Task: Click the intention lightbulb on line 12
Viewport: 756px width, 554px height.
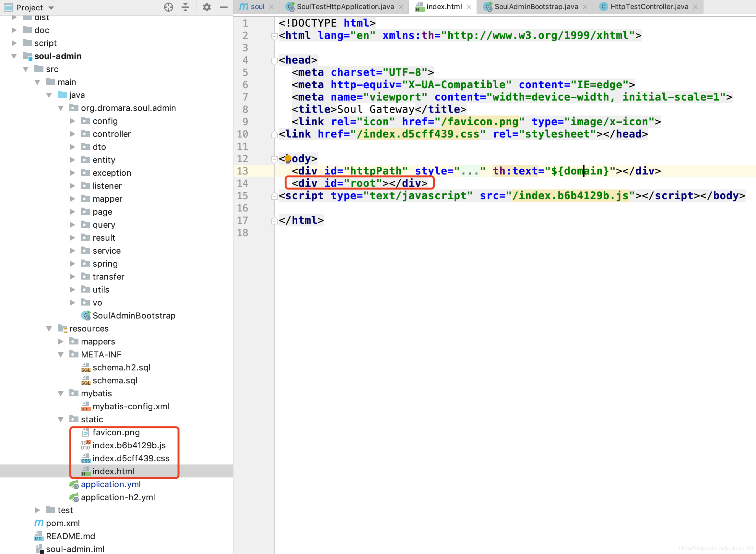Action: tap(288, 159)
